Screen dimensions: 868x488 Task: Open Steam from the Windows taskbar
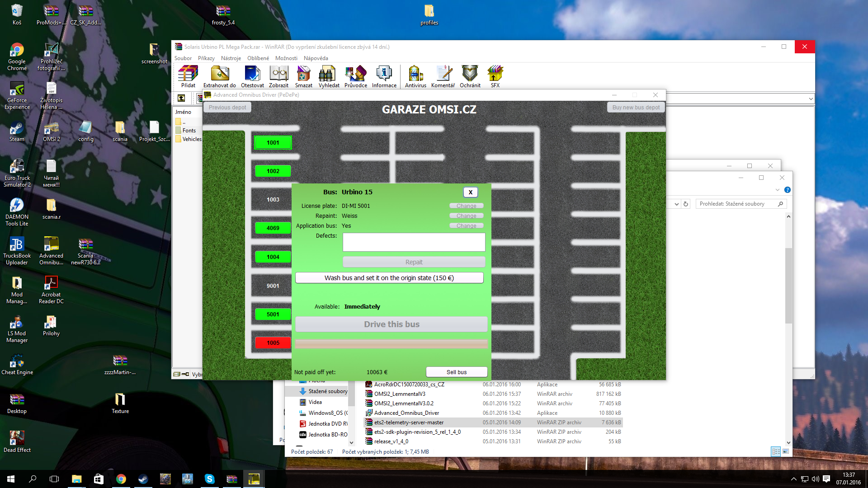(143, 479)
